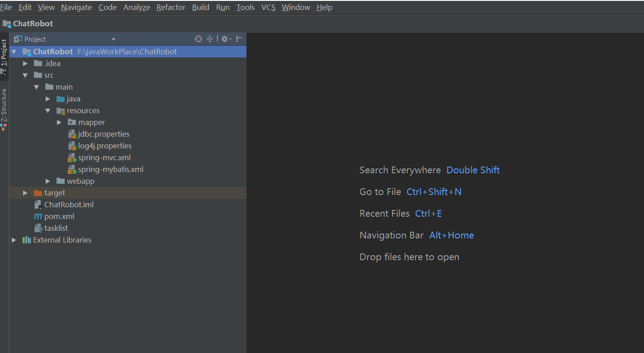
Task: Expand the java folder arrow
Action: pos(48,99)
